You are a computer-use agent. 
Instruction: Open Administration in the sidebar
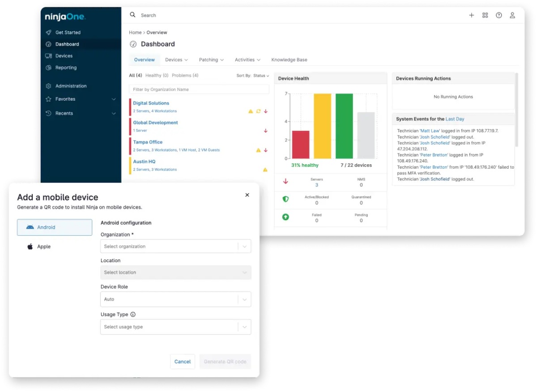click(71, 86)
